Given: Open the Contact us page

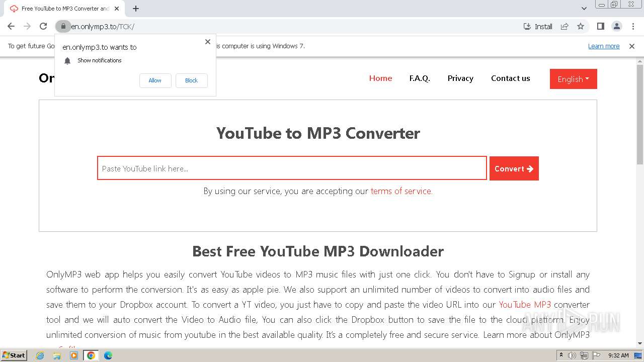Looking at the screenshot, I should 511,78.
